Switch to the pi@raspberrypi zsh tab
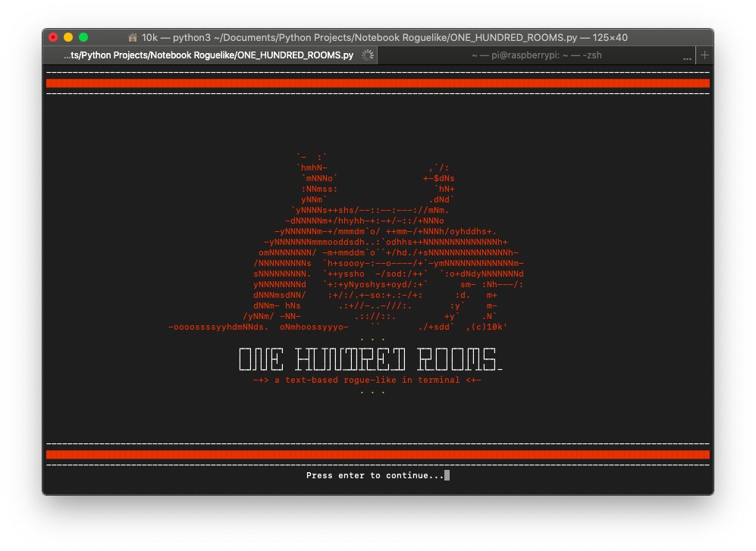Viewport: 756px width, 551px height. click(x=536, y=55)
